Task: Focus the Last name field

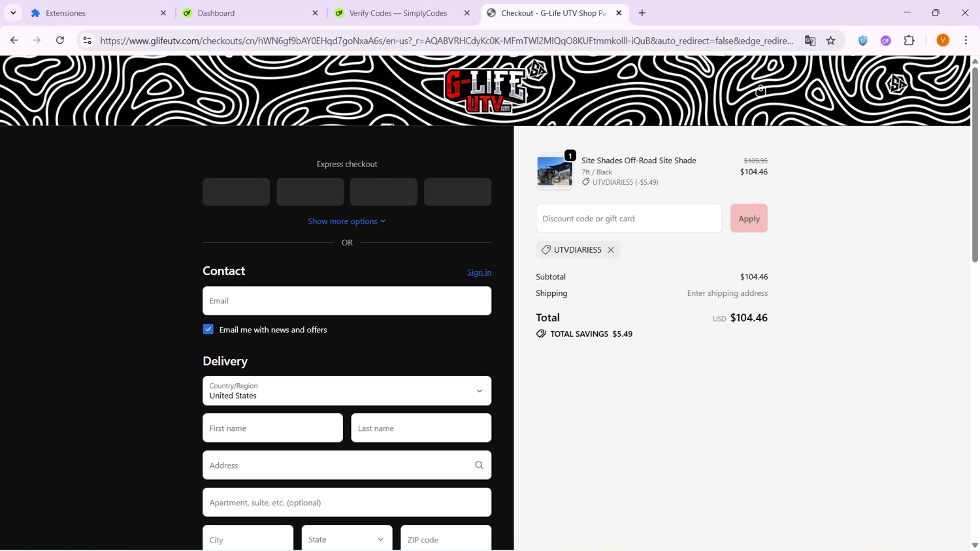Action: [x=421, y=428]
